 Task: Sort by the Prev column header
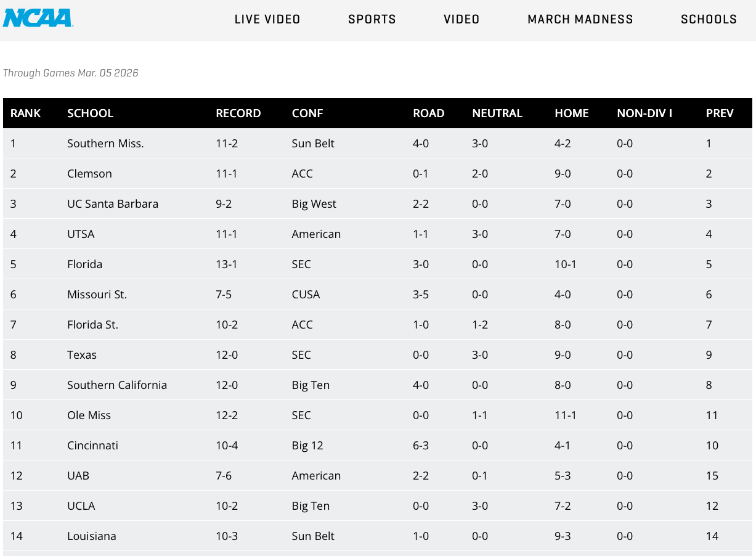click(720, 113)
